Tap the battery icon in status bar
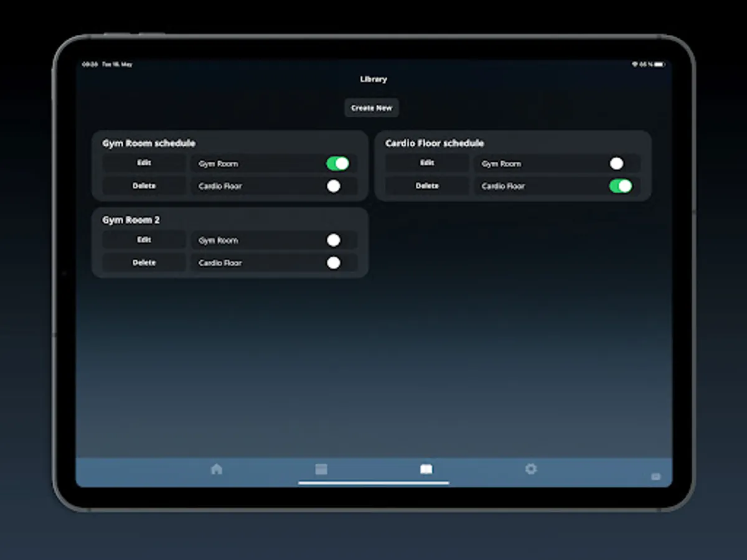This screenshot has height=560, width=747. click(x=659, y=64)
